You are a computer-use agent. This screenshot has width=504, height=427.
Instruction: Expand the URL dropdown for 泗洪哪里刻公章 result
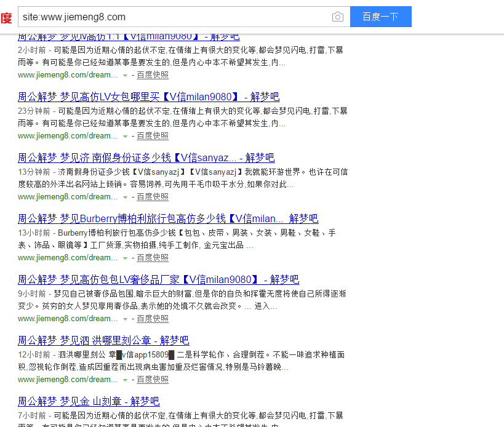coord(126,379)
